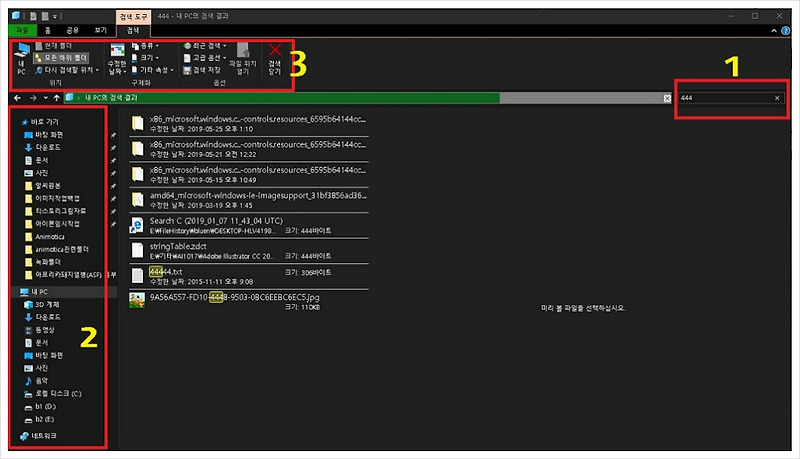The width and height of the screenshot is (800, 459).
Task: Switch to the 홈 ribbon tab
Action: [47, 30]
